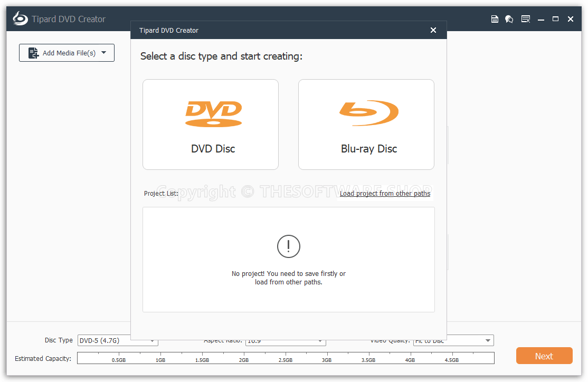Open Load project from other paths link
Viewport: 588px width, 382px height.
pos(385,194)
